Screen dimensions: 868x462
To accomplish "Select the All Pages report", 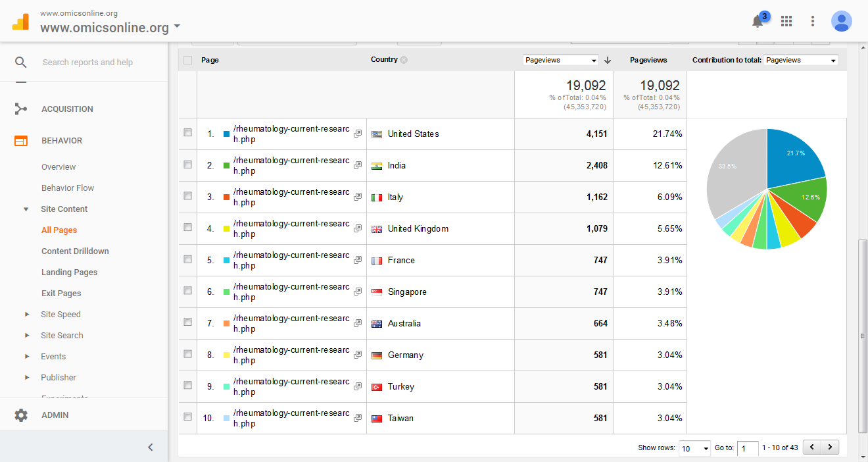I will tap(59, 230).
